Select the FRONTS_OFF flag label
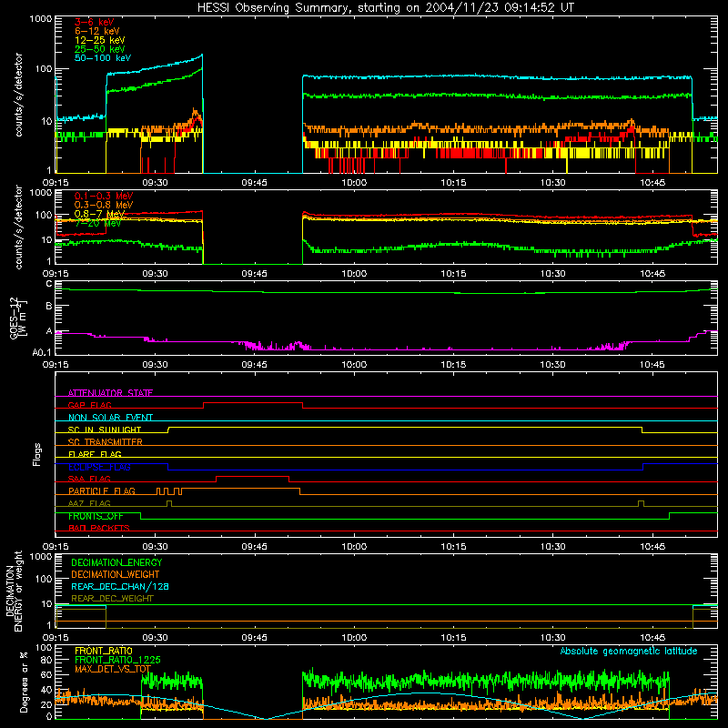 96,516
